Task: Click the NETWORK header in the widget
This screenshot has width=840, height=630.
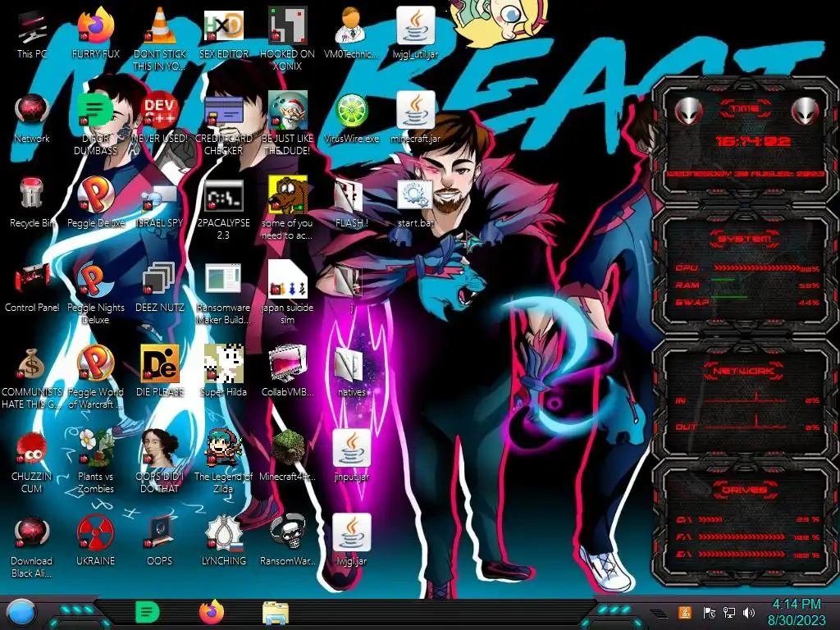Action: 743,370
